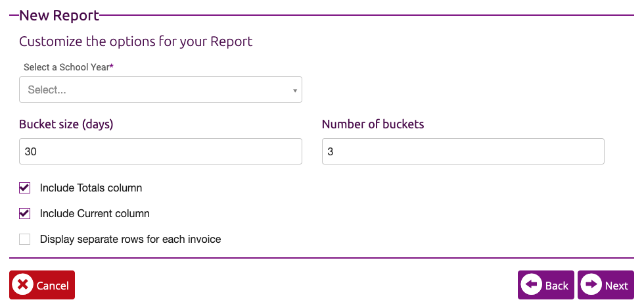This screenshot has height=306, width=644.
Task: Return with the Back button
Action: [x=546, y=285]
